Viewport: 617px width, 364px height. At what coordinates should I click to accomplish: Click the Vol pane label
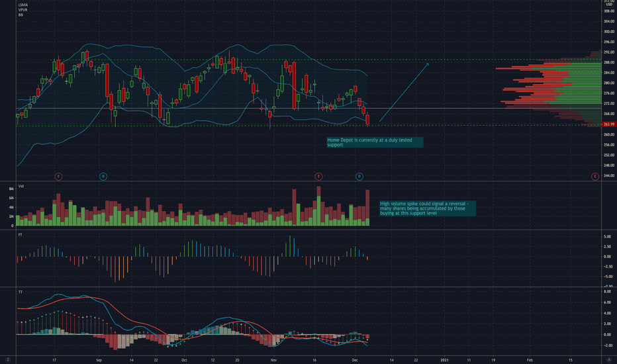click(x=21, y=186)
